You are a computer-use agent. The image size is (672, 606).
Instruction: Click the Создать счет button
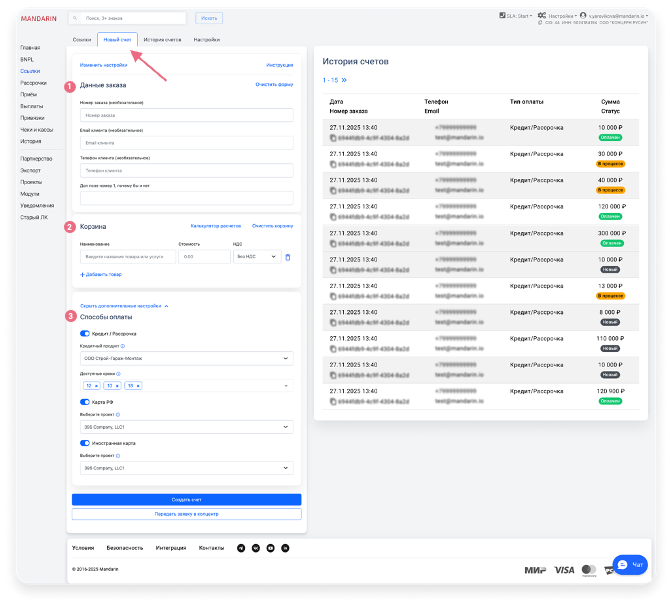tap(186, 499)
